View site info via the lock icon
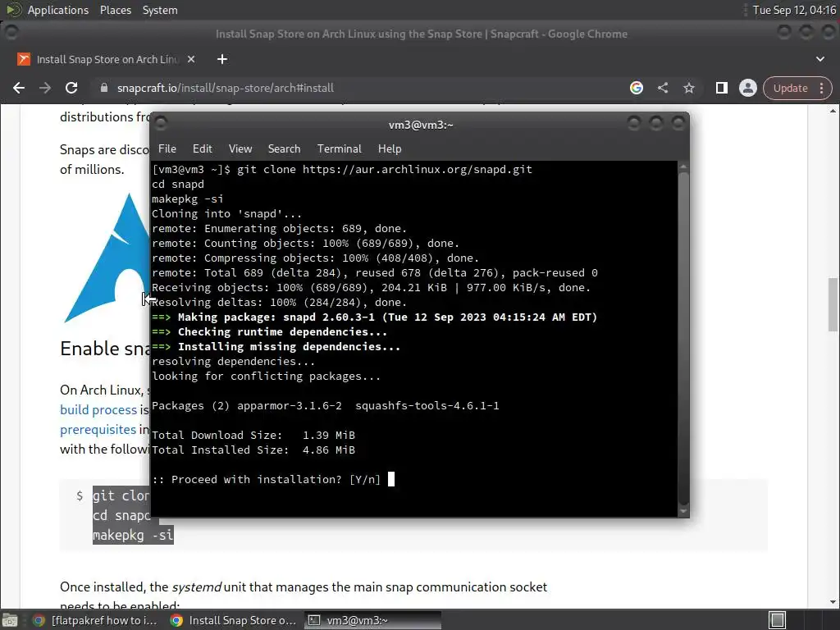The width and height of the screenshot is (840, 630). 104,88
